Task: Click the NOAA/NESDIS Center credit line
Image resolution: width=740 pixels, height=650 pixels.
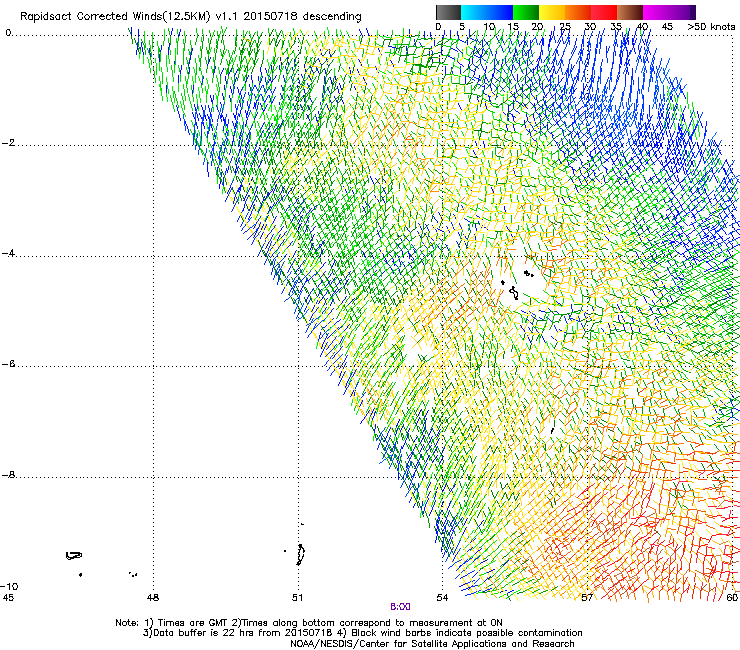Action: pos(432,644)
